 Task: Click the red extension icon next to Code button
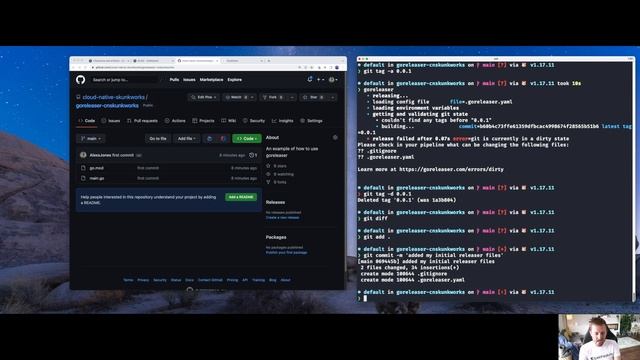[223, 139]
